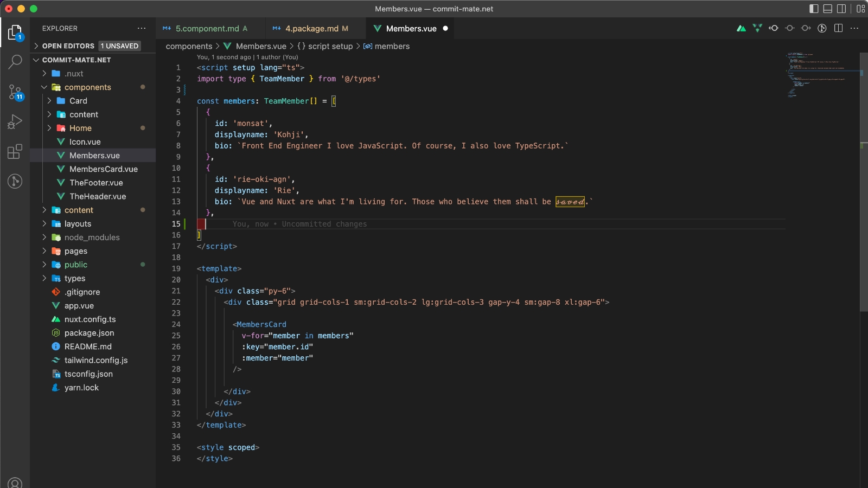This screenshot has width=868, height=488.
Task: Click the Nuxt icon in editor toolbar
Action: pos(741,28)
